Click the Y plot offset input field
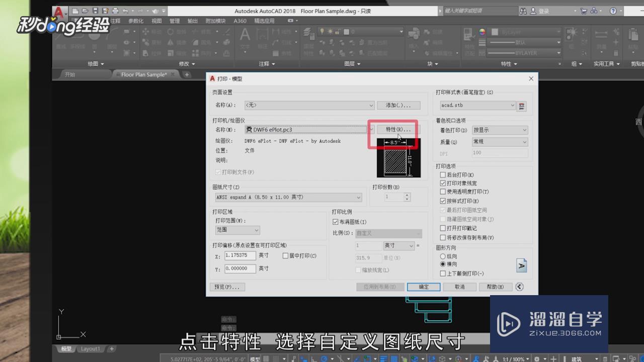The image size is (644, 362). 240,268
